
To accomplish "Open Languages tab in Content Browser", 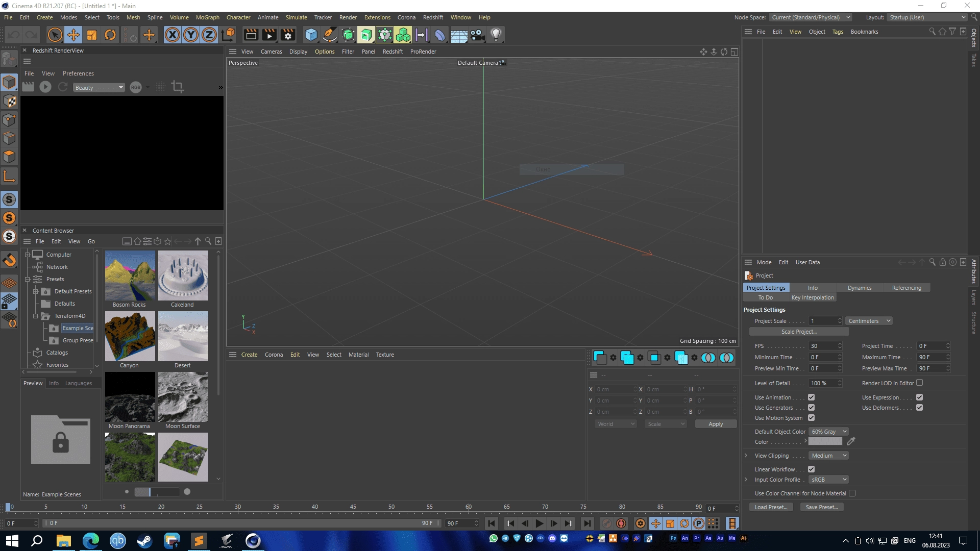I will tap(79, 383).
